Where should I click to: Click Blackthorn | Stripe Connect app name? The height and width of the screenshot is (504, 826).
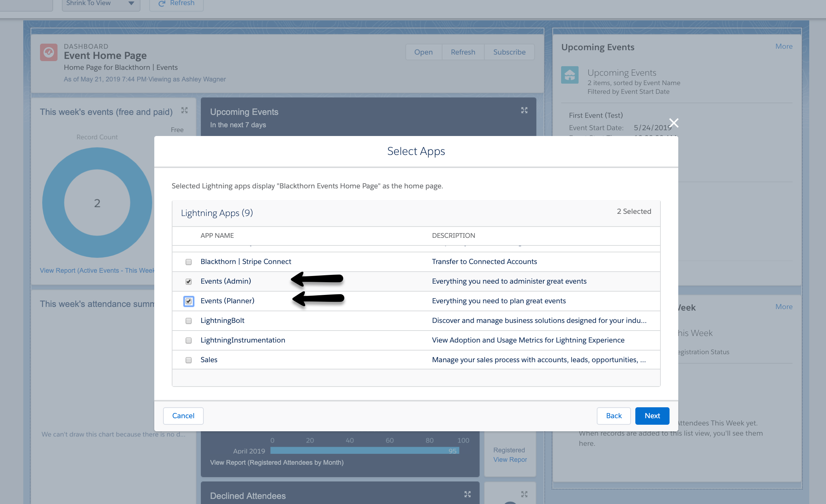[246, 261]
